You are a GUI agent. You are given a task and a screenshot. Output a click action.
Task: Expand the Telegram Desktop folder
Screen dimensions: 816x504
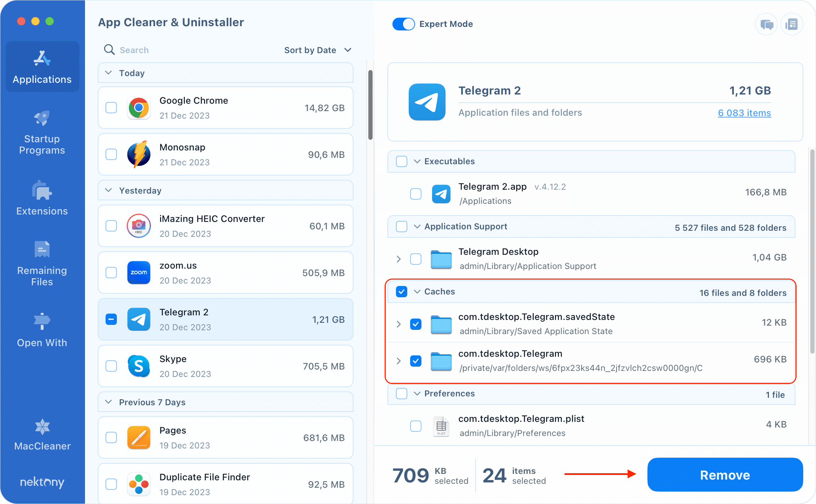(x=399, y=259)
